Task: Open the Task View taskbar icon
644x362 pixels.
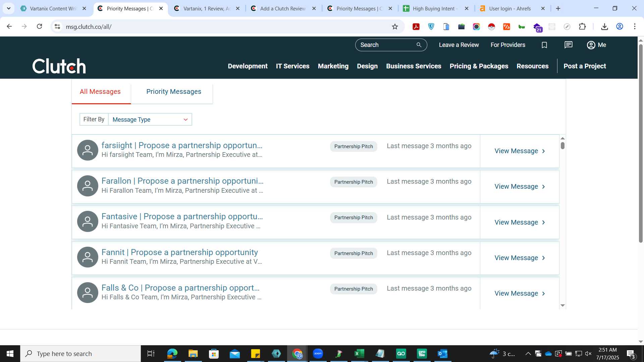Action: click(151, 354)
